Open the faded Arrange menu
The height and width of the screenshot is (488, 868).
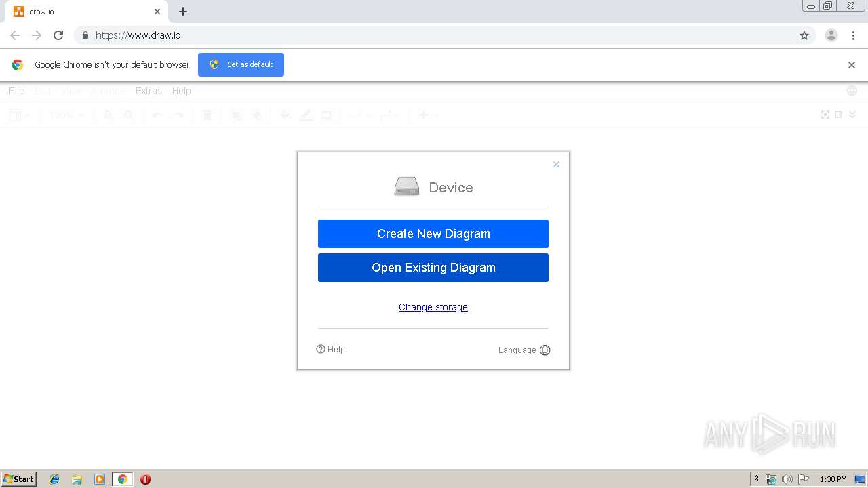tap(108, 91)
